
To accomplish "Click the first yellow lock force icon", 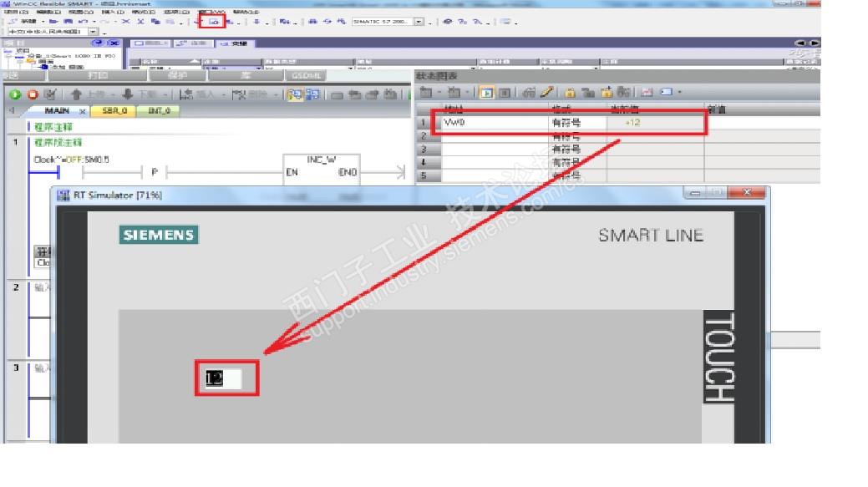I will click(571, 93).
